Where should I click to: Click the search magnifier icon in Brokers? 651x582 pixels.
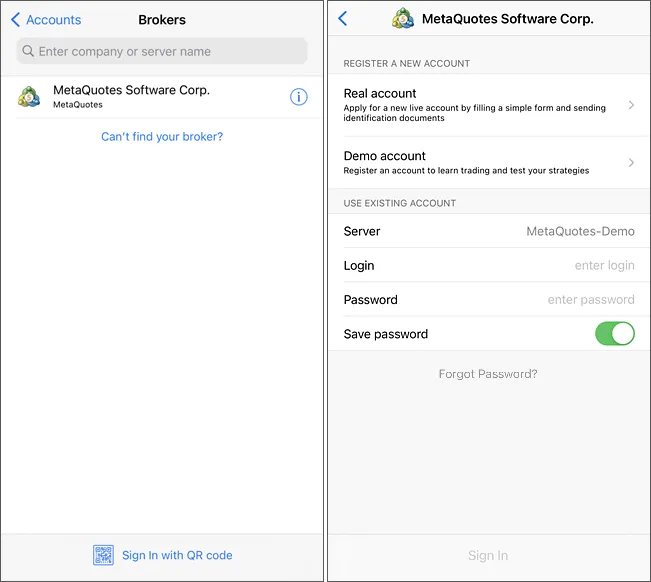(x=28, y=51)
